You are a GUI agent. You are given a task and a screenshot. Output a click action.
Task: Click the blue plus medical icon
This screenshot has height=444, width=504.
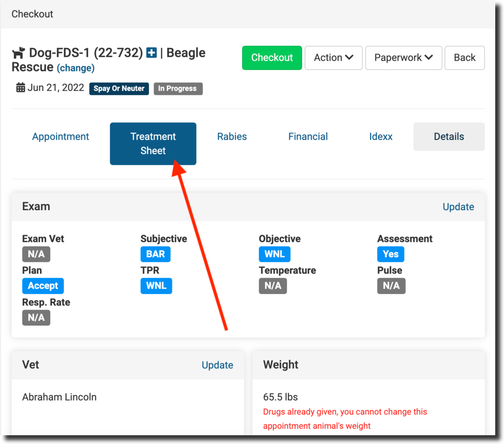pos(151,53)
